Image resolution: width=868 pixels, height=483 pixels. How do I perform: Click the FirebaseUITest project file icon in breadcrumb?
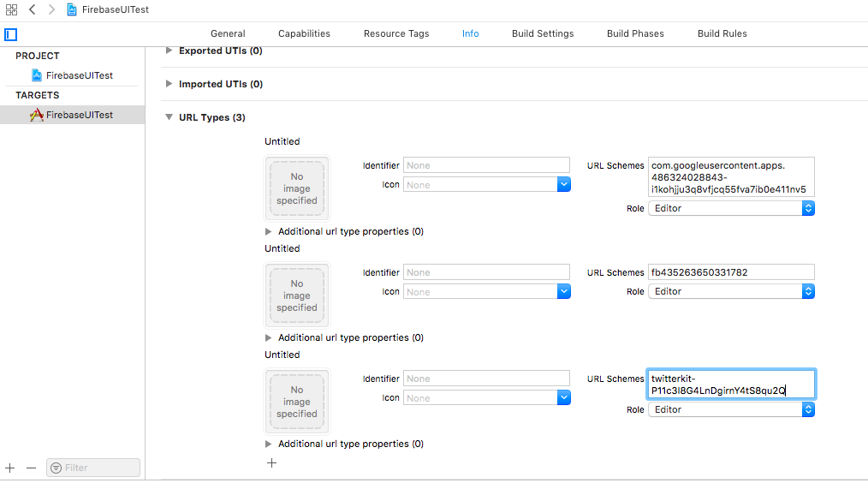(x=73, y=9)
